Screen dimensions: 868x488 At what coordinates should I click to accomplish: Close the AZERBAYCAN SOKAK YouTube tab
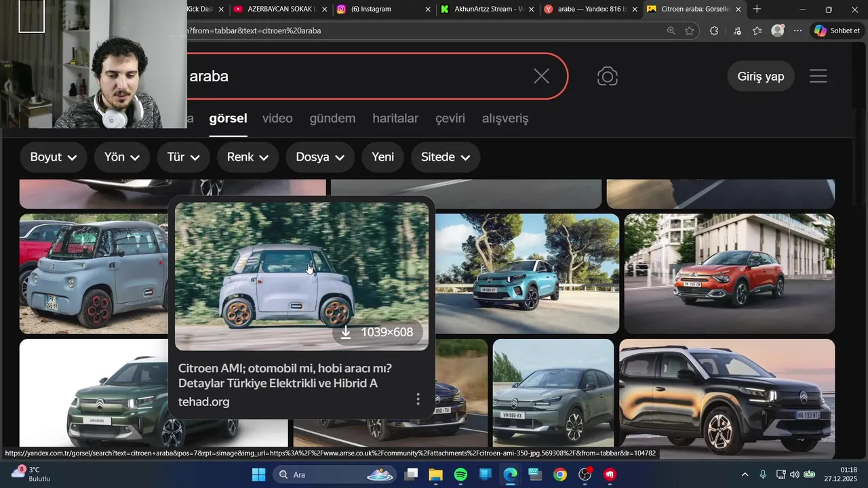pos(324,9)
